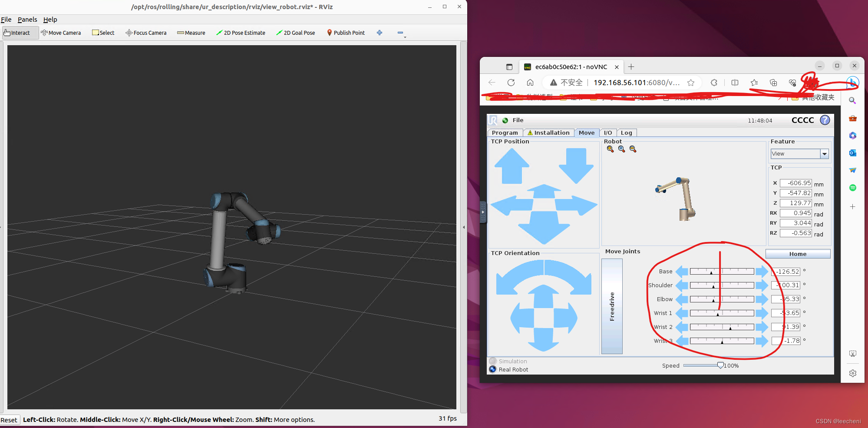The height and width of the screenshot is (428, 868).
Task: Click the TCP Position left arrow
Action: 512,205
